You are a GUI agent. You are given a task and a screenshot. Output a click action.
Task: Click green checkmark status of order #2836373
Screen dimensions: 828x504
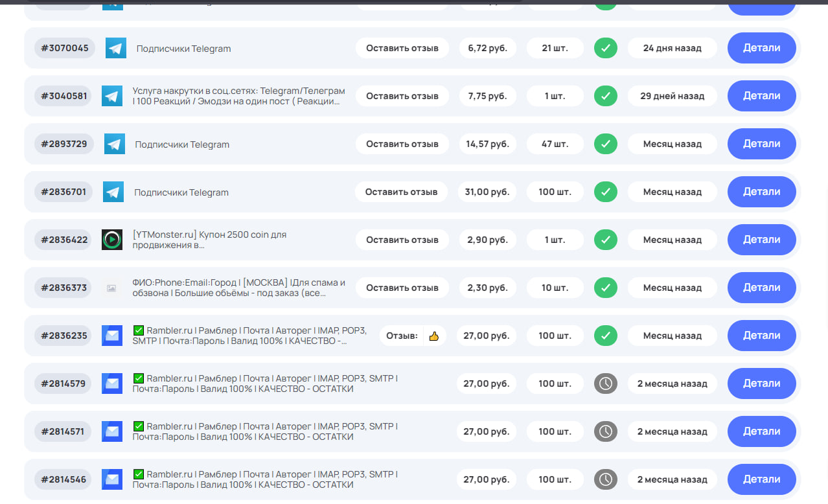(606, 288)
